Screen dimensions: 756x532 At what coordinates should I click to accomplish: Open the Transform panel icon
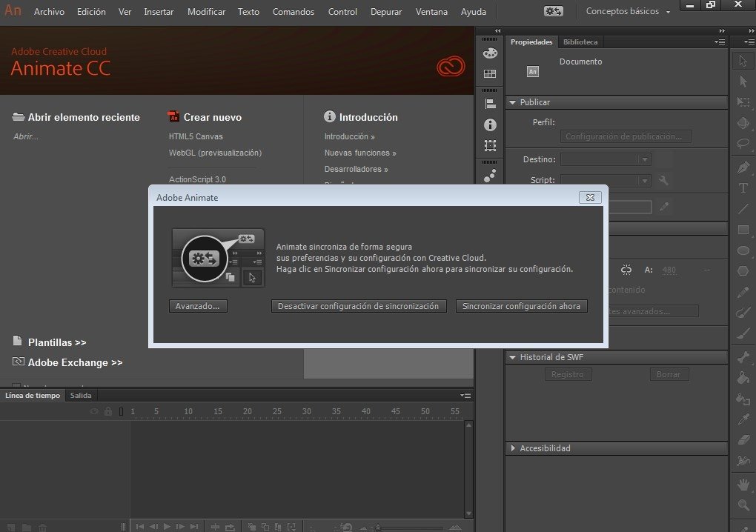490,145
